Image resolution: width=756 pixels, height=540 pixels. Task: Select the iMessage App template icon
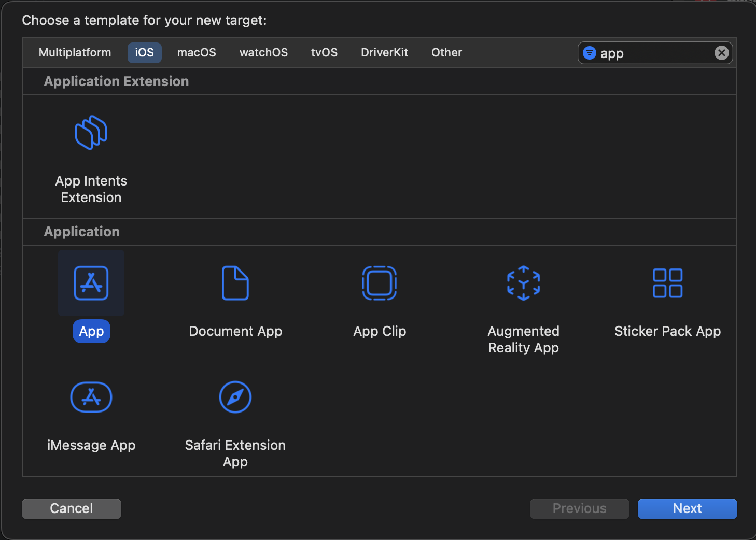[91, 397]
